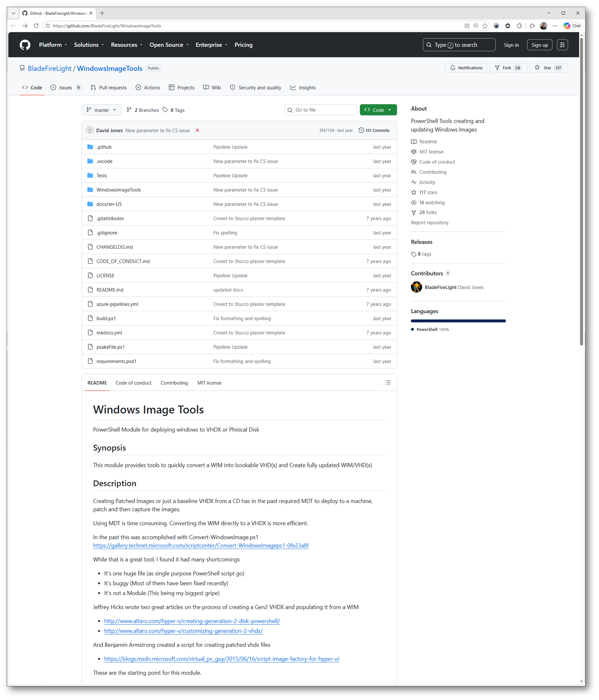Open the build.ps1 file

click(106, 318)
